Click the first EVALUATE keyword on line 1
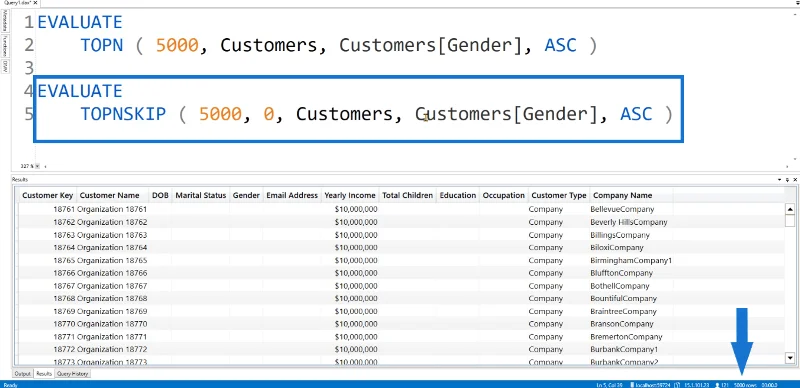 click(80, 22)
